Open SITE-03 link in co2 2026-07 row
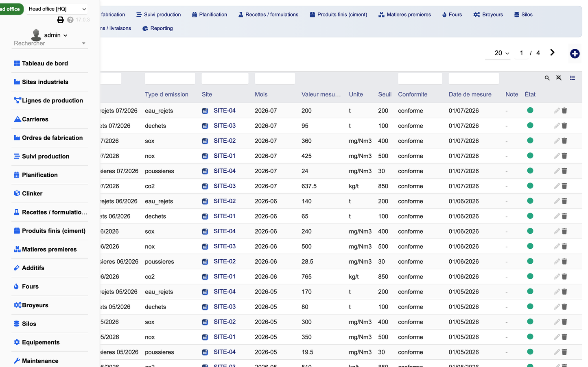 click(x=225, y=186)
